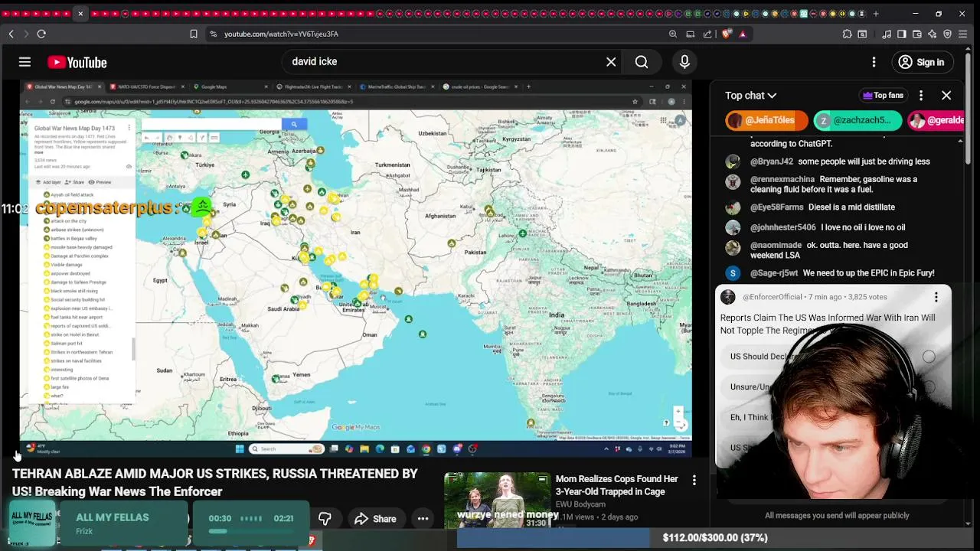
Task: Open the 'Mom Realizes Cops' video thumbnail
Action: click(497, 500)
